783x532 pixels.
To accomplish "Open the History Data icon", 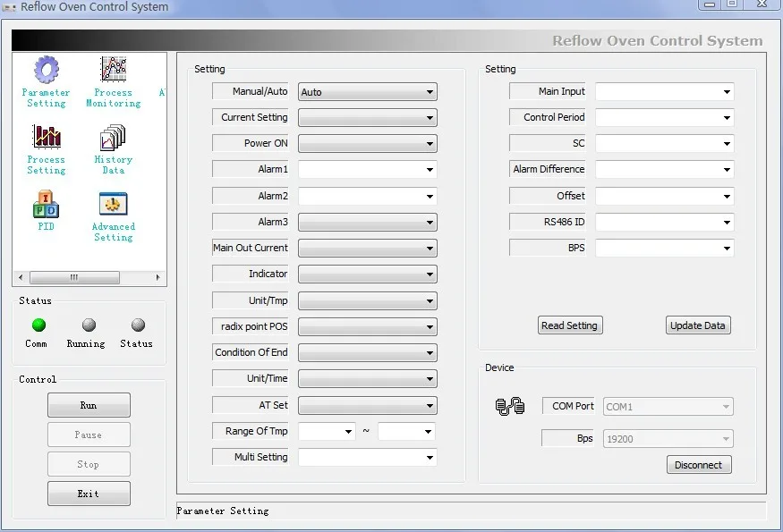I will [113, 137].
